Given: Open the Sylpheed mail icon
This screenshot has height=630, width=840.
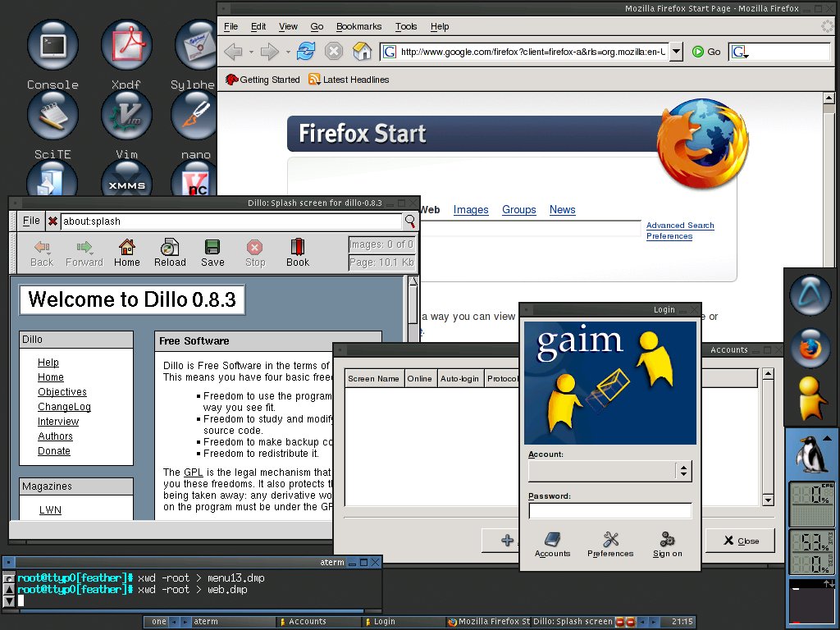Looking at the screenshot, I should (x=196, y=45).
